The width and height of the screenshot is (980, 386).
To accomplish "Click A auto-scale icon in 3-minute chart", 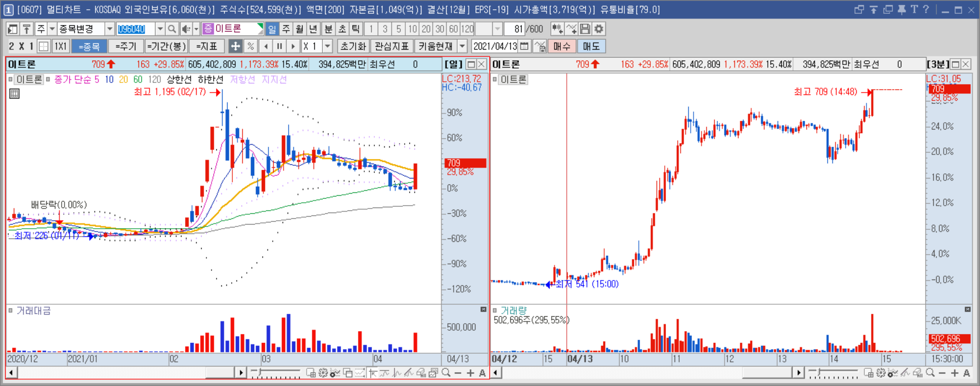I will tap(967, 373).
